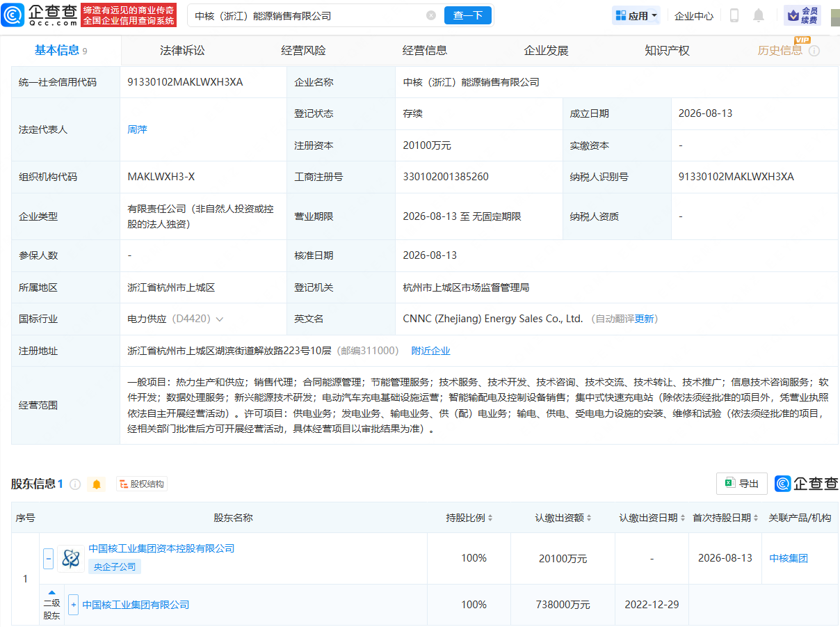840x627 pixels.
Task: Click the info icon beside 股东信息
Action: point(75,484)
